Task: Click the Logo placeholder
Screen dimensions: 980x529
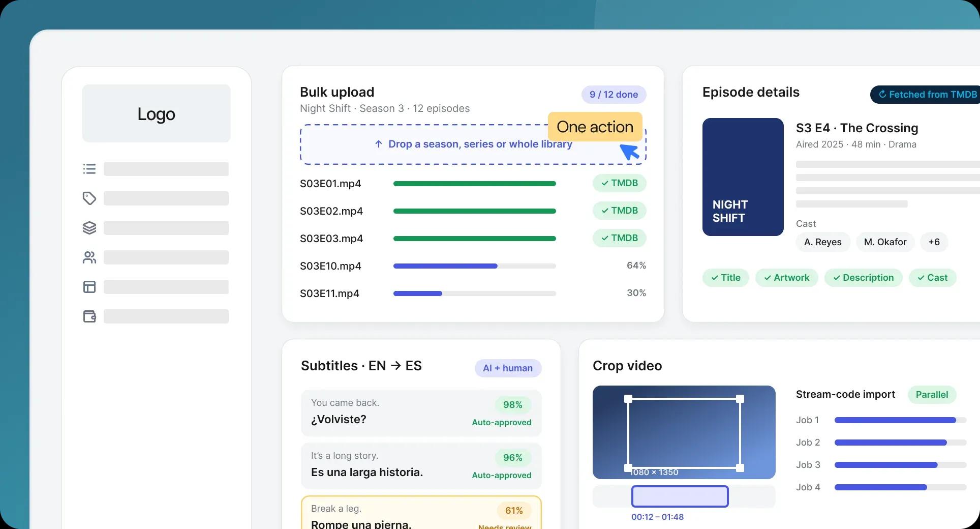Action: coord(157,113)
